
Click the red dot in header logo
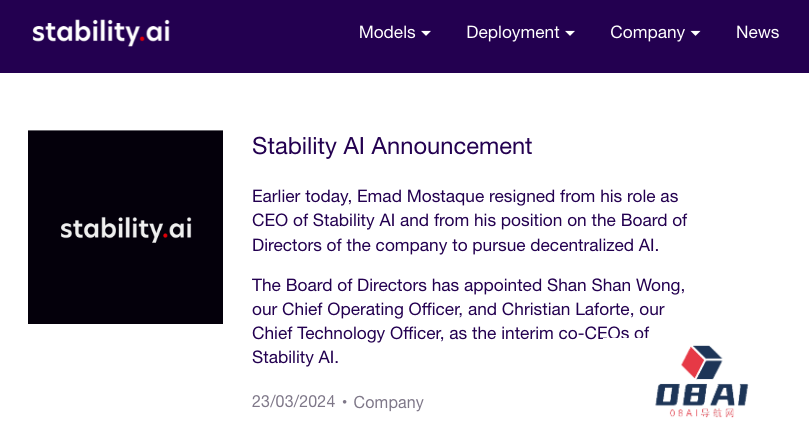[141, 38]
